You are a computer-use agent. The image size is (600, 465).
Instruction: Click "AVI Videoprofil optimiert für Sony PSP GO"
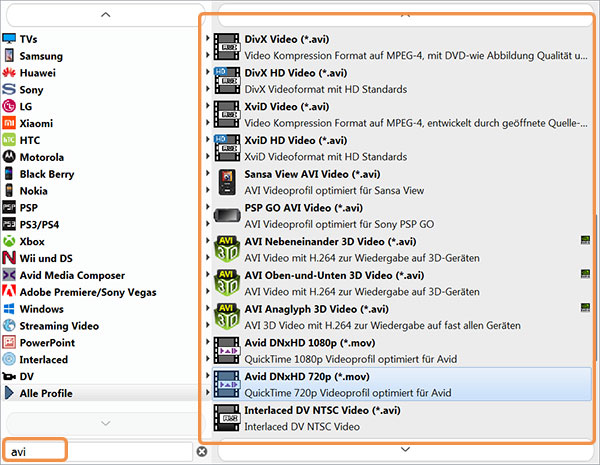(339, 224)
